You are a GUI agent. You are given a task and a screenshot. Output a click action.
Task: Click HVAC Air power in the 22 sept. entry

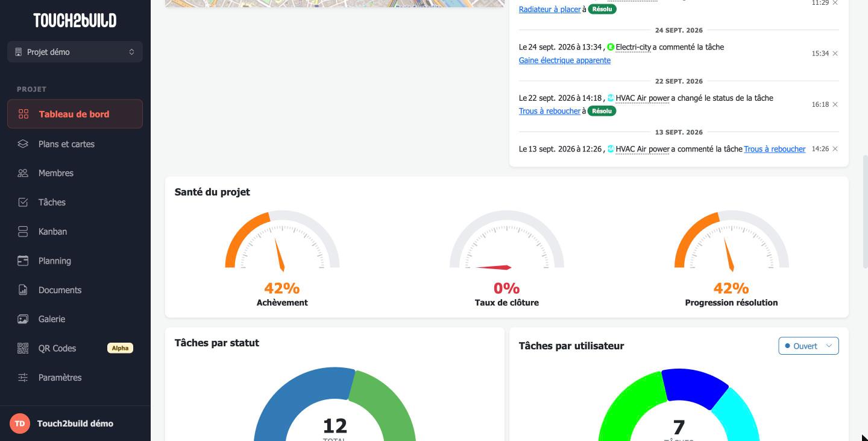point(643,98)
